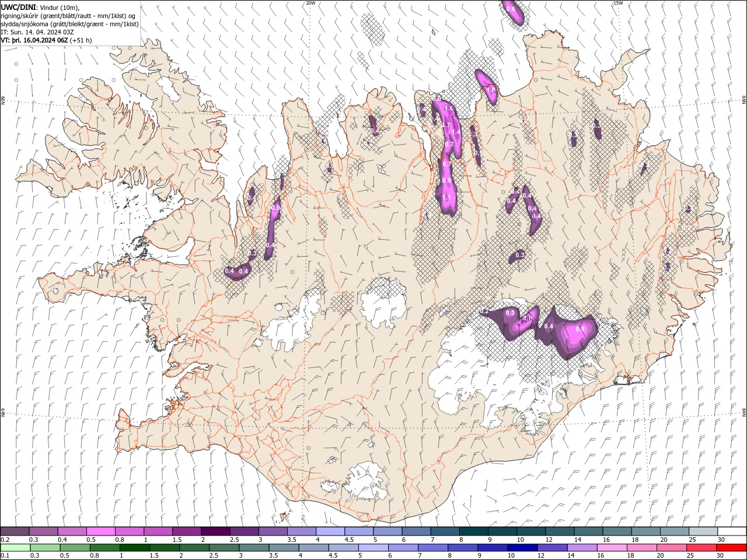Click the 20W longitude label

(x=310, y=3)
